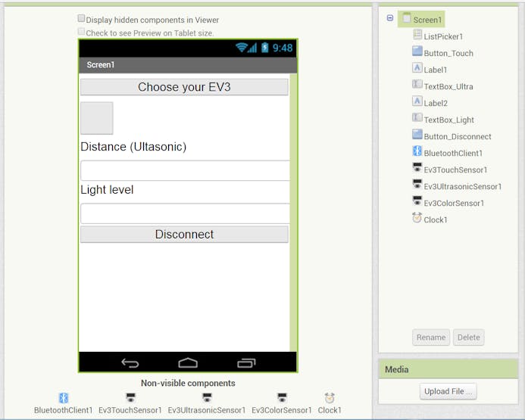Select TextBox_Ultra in the component tree
The height and width of the screenshot is (420, 525).
[448, 86]
